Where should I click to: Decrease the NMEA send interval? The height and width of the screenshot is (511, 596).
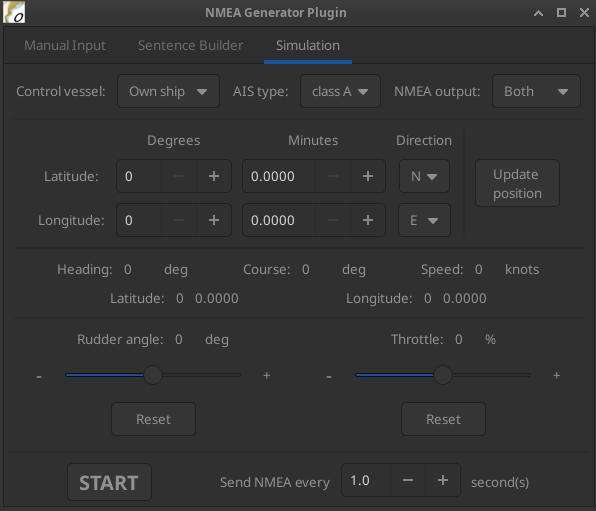coord(408,480)
